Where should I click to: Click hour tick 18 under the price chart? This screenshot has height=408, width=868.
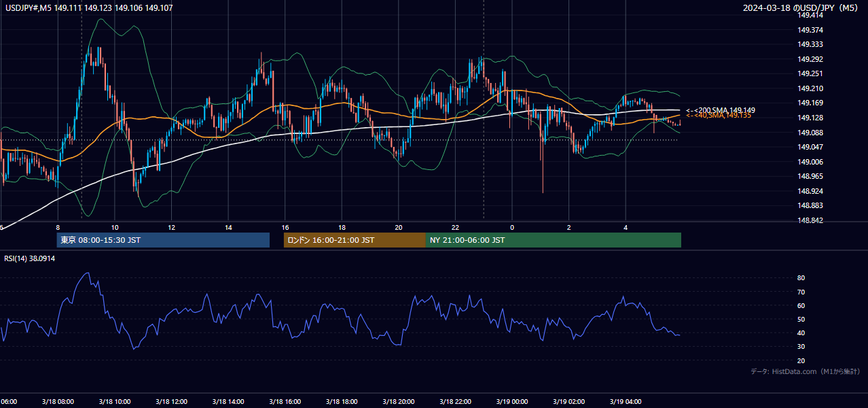click(342, 228)
